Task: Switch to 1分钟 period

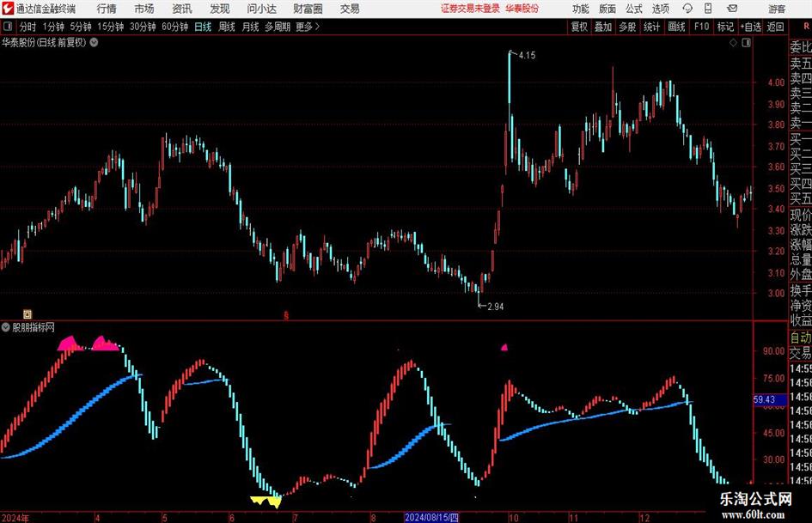Action: pyautogui.click(x=53, y=27)
